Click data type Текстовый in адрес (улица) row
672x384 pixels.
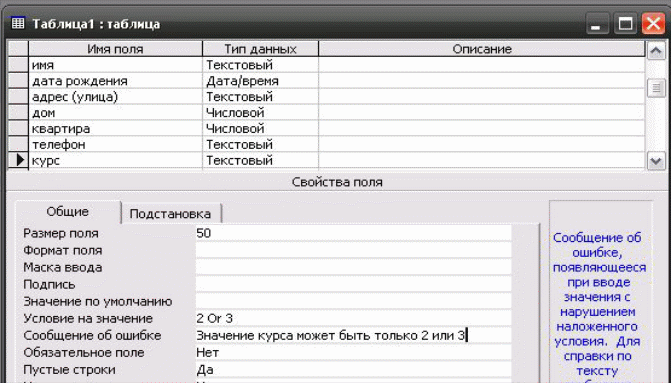click(261, 97)
